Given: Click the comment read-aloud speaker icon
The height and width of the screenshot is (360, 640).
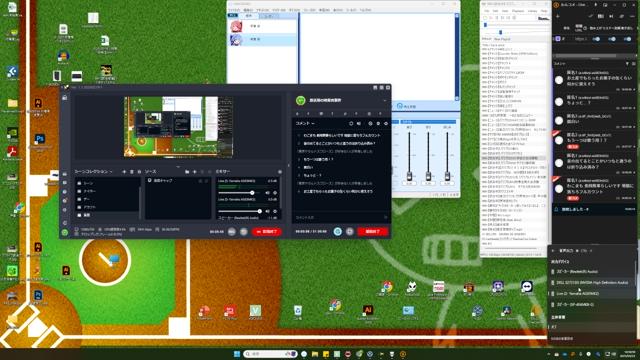Looking at the screenshot, I should coord(358,123).
